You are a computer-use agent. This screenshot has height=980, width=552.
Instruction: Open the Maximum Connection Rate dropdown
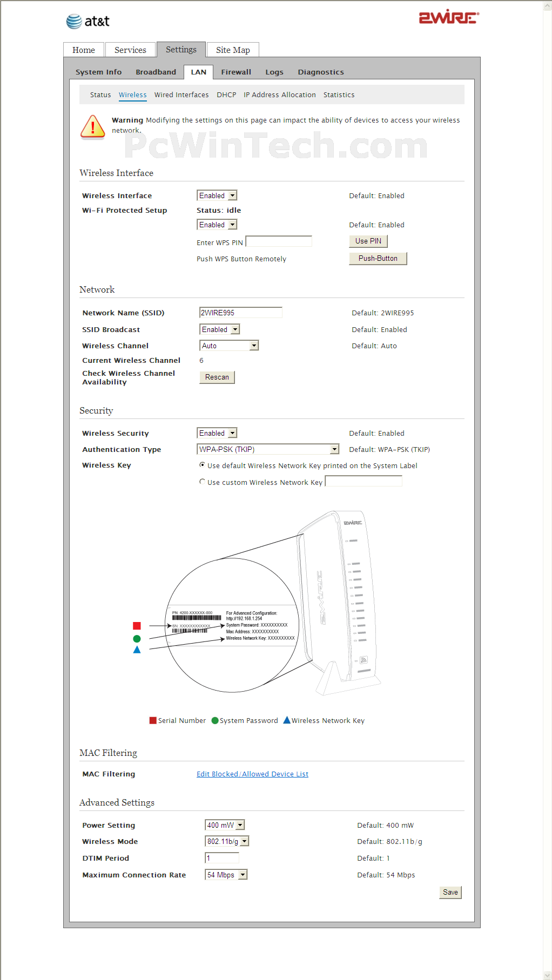click(x=226, y=875)
